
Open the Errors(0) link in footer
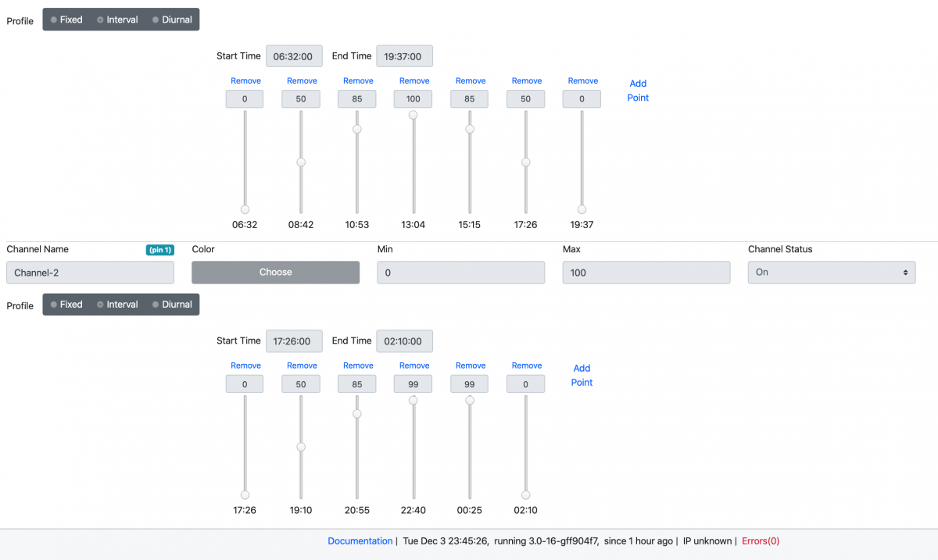(x=761, y=541)
